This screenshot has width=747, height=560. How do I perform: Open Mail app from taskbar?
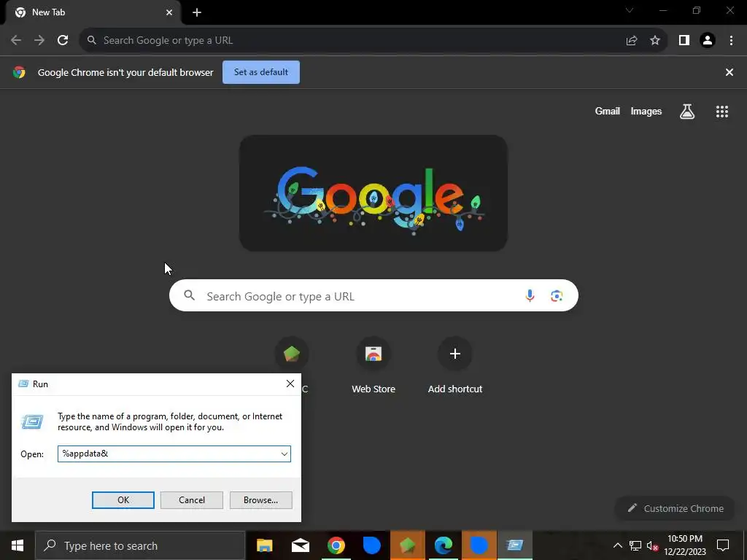[x=300, y=545]
